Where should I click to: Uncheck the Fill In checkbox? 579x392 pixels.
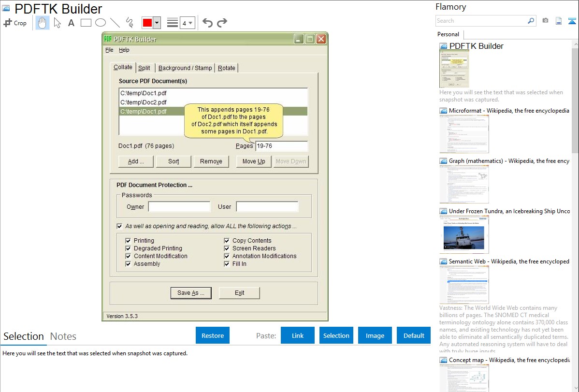pyautogui.click(x=227, y=264)
